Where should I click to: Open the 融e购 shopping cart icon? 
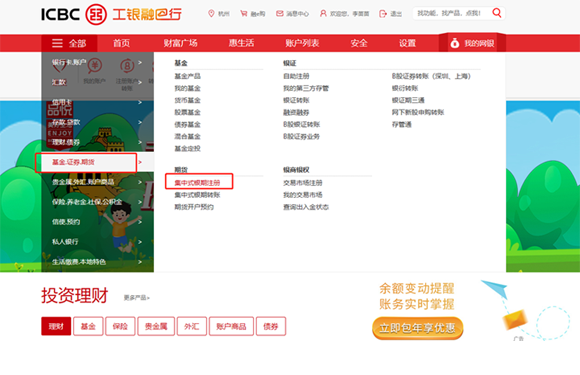[x=244, y=14]
